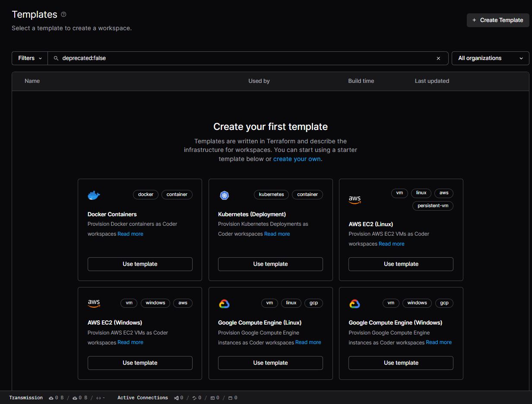
Task: Click the 'Last updated' column header
Action: coord(432,81)
